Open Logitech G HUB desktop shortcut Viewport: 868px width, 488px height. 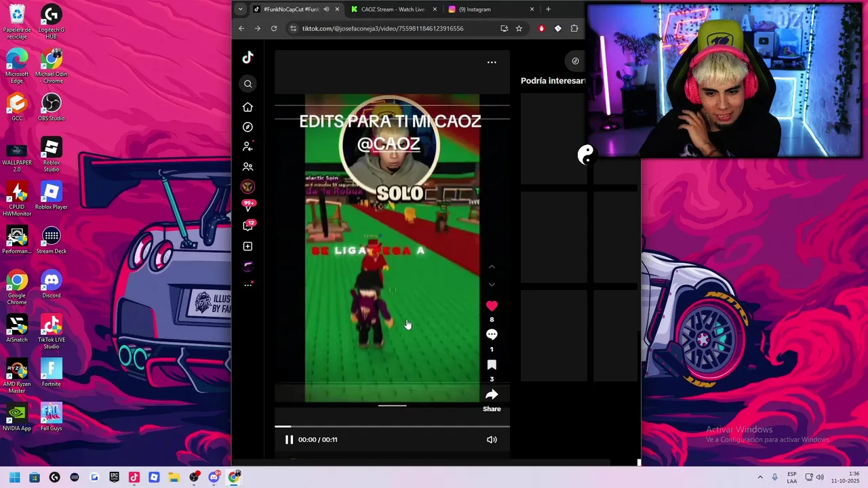pos(51,22)
